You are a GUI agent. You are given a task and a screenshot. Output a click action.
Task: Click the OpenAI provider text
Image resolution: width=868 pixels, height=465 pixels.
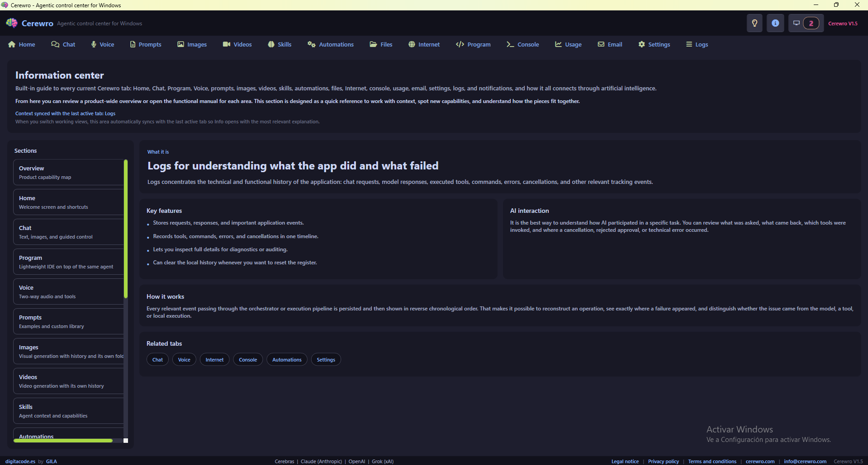(x=357, y=461)
